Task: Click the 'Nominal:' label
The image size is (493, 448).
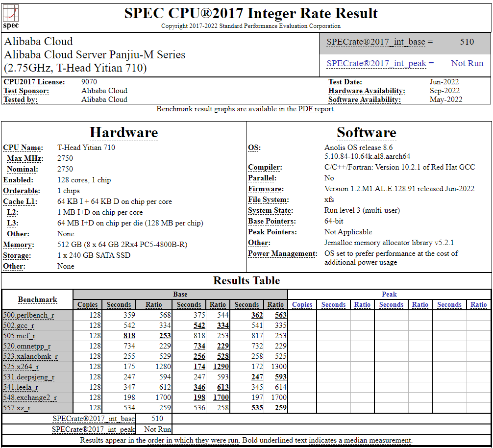Action: coord(23,169)
